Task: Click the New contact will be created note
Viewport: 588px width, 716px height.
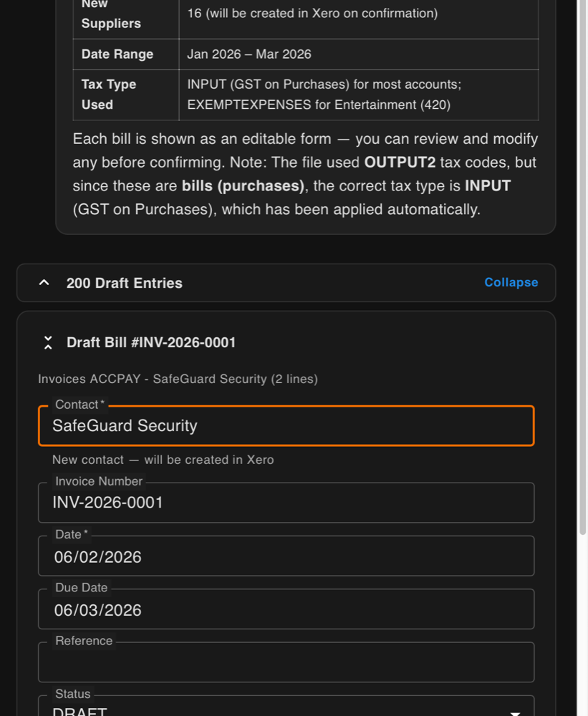Action: 163,460
